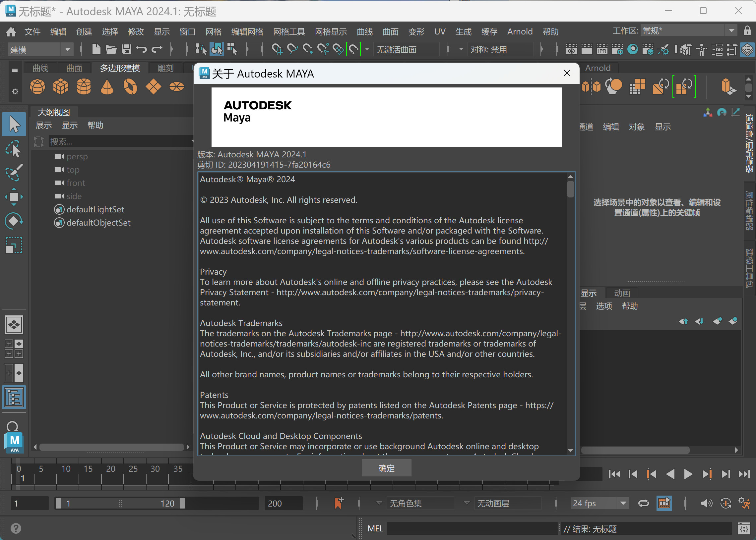Toggle the audio volume speaker icon
Screen dimensions: 756x540
(x=706, y=503)
